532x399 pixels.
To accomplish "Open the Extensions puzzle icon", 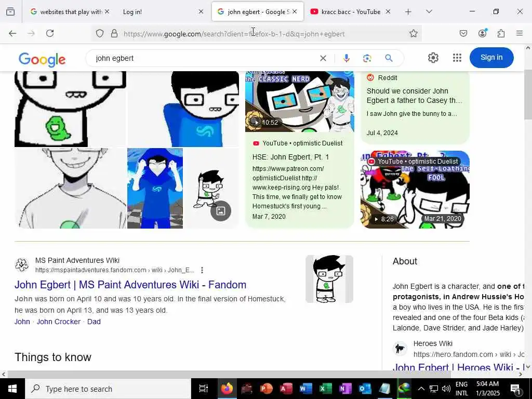I will [501, 33].
